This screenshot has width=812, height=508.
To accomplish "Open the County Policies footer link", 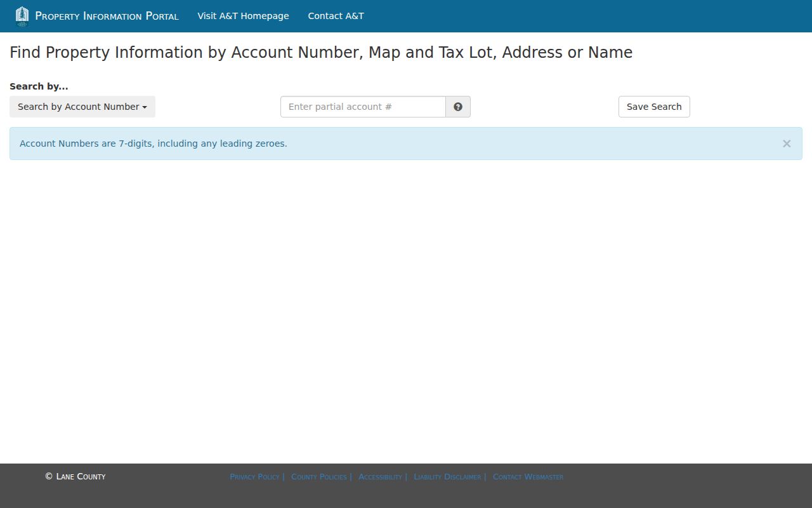I will 319,477.
